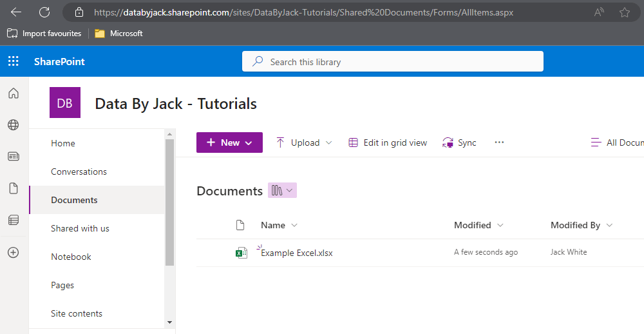Open My sites globe icon in rail

pyautogui.click(x=13, y=125)
